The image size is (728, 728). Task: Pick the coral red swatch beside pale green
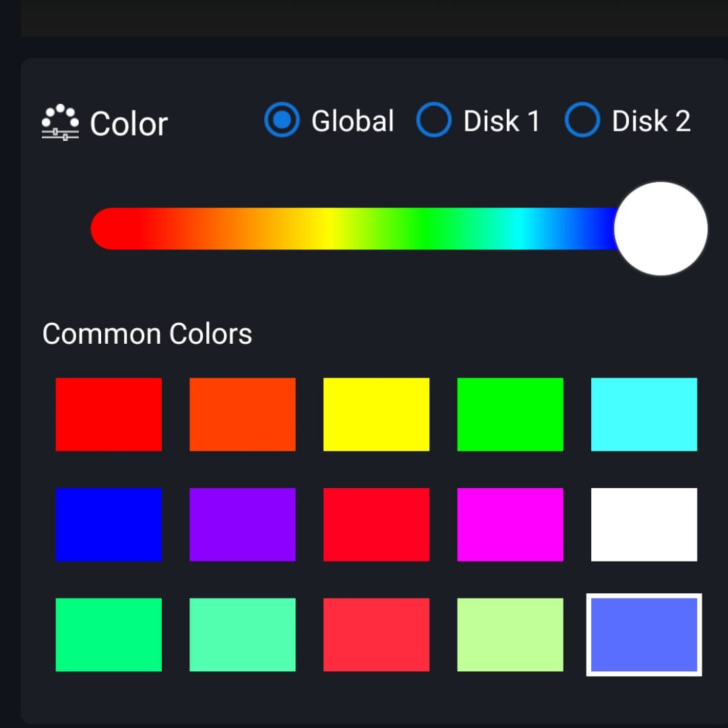pos(376,635)
